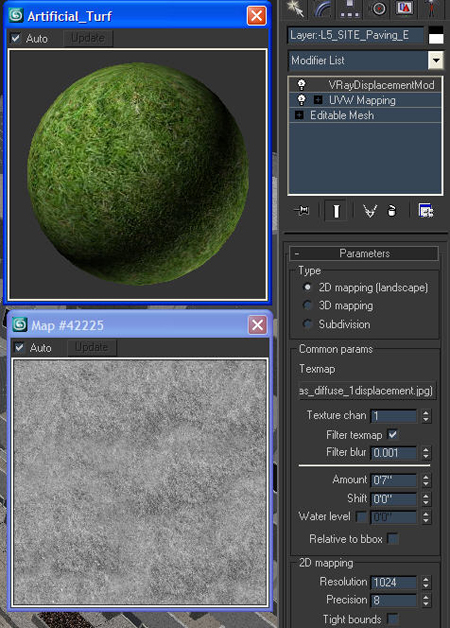
Task: Expand the UVW Mapping modifier sub-objects
Action: click(318, 100)
